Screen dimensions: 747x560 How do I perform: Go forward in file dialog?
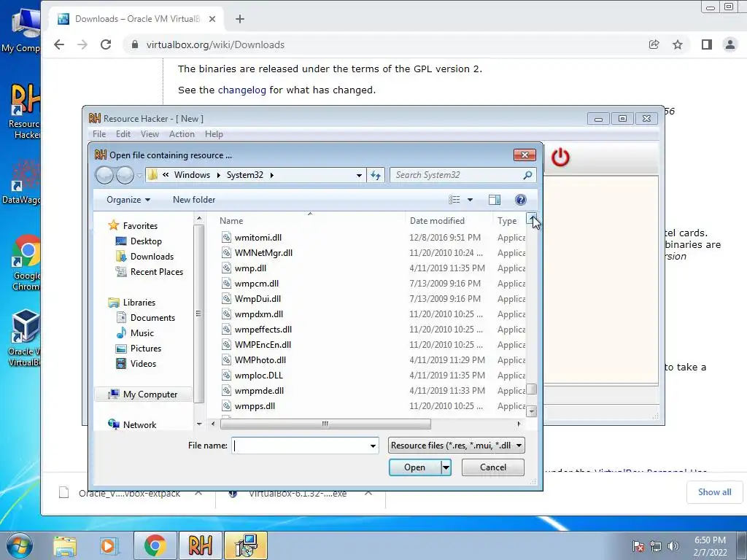click(x=125, y=175)
